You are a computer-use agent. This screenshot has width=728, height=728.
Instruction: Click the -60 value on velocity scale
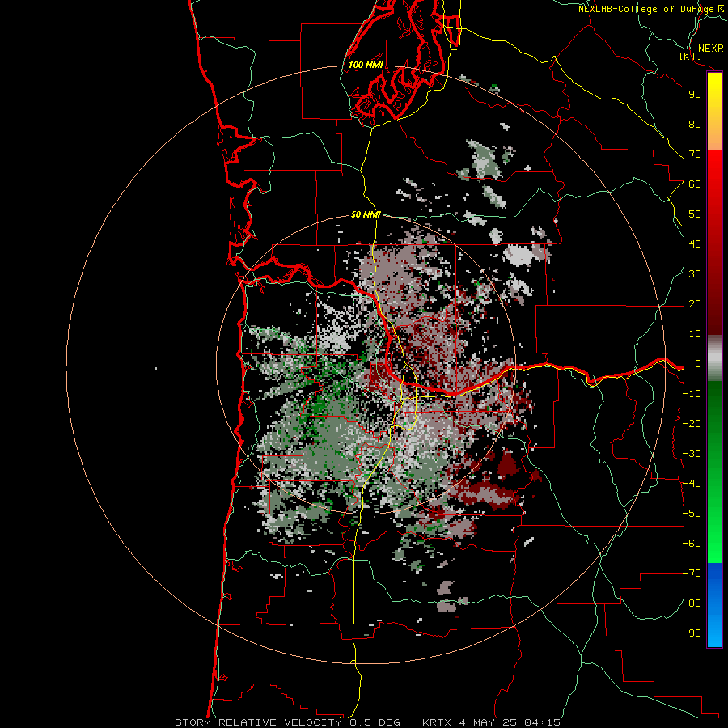pos(692,544)
